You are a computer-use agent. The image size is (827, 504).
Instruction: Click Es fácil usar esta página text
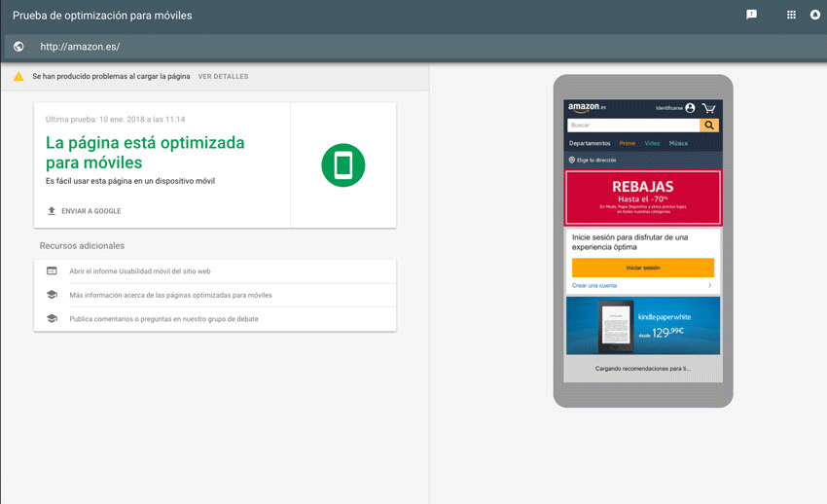click(130, 181)
